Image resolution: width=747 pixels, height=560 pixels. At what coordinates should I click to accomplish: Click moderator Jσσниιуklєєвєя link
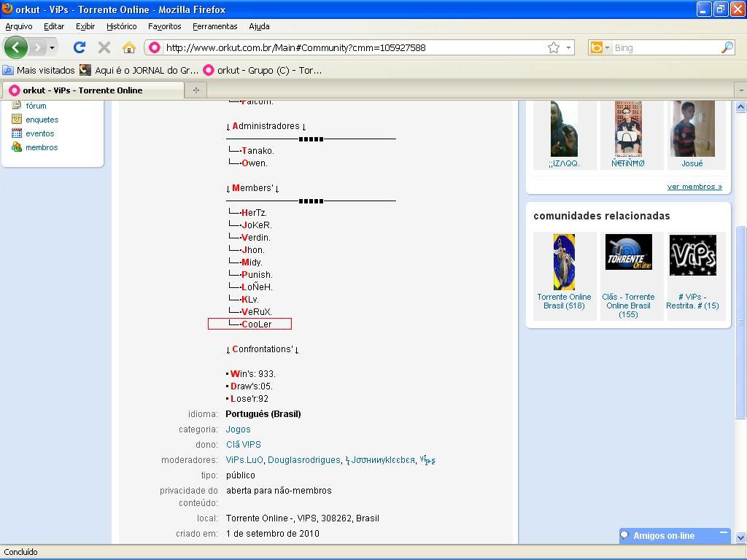point(380,459)
